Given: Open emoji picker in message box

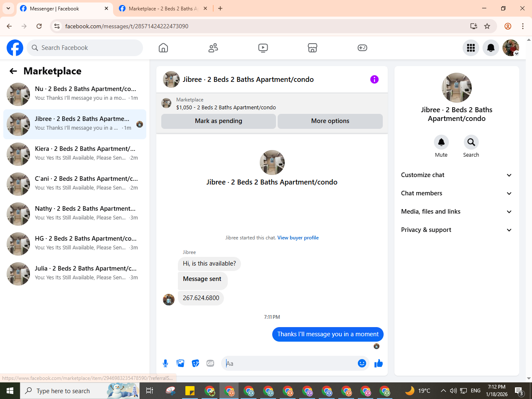Looking at the screenshot, I should 362,363.
